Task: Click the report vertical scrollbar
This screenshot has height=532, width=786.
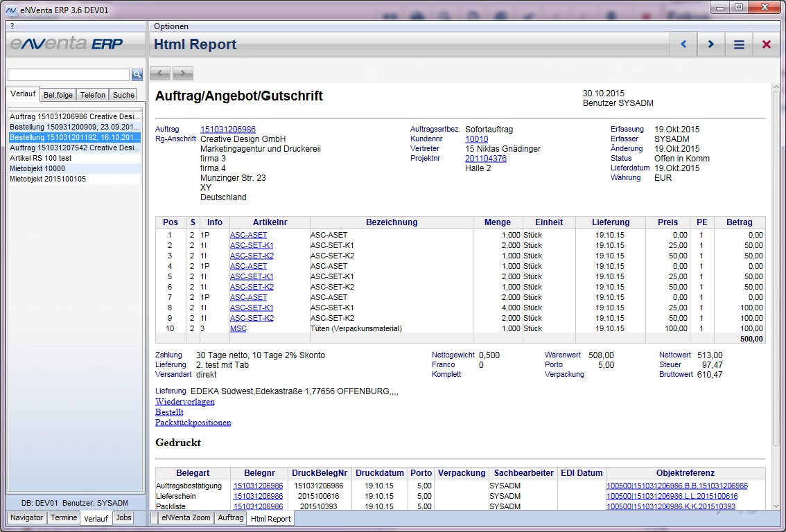Action: tap(776, 277)
